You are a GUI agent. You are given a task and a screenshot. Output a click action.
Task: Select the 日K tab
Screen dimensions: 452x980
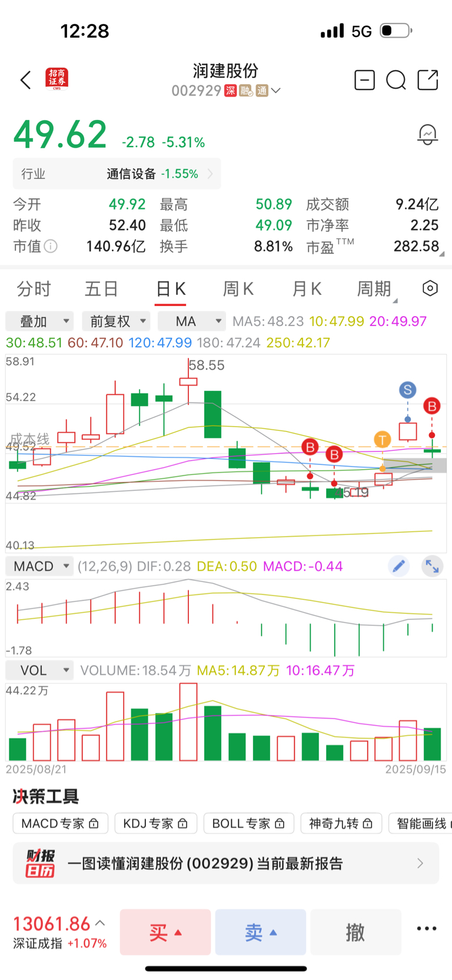pyautogui.click(x=171, y=289)
